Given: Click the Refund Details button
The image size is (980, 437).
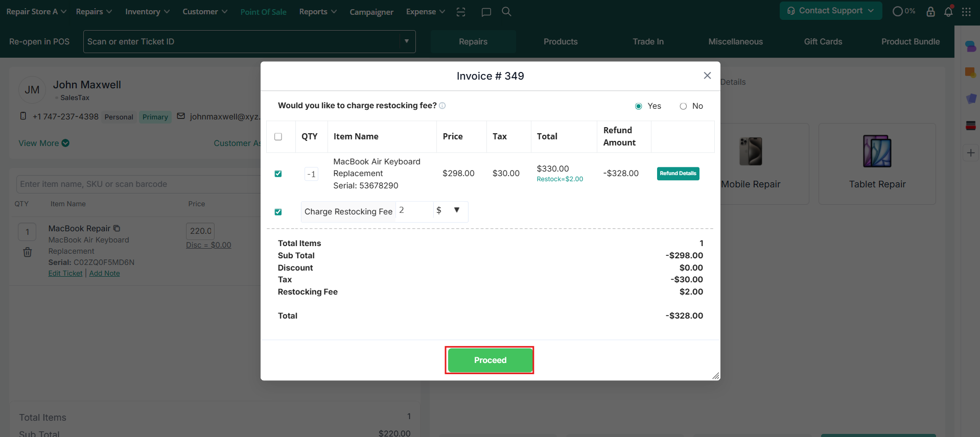Looking at the screenshot, I should click(x=678, y=174).
